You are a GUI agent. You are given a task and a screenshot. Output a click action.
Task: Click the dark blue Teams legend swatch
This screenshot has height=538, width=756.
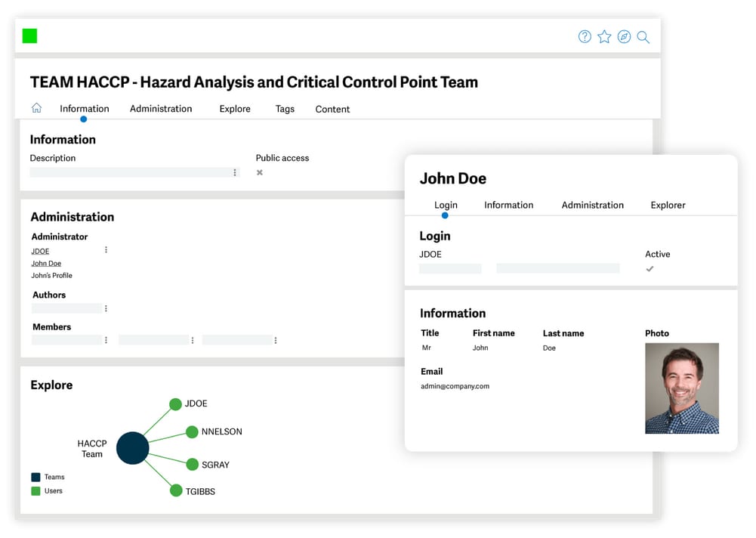coord(35,478)
